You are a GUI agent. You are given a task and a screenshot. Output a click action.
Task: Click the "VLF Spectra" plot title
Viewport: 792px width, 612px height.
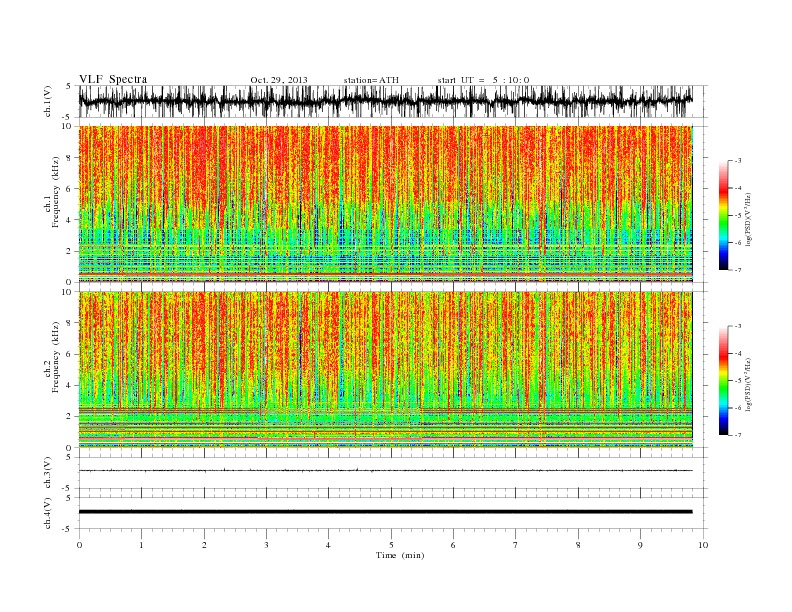point(113,79)
